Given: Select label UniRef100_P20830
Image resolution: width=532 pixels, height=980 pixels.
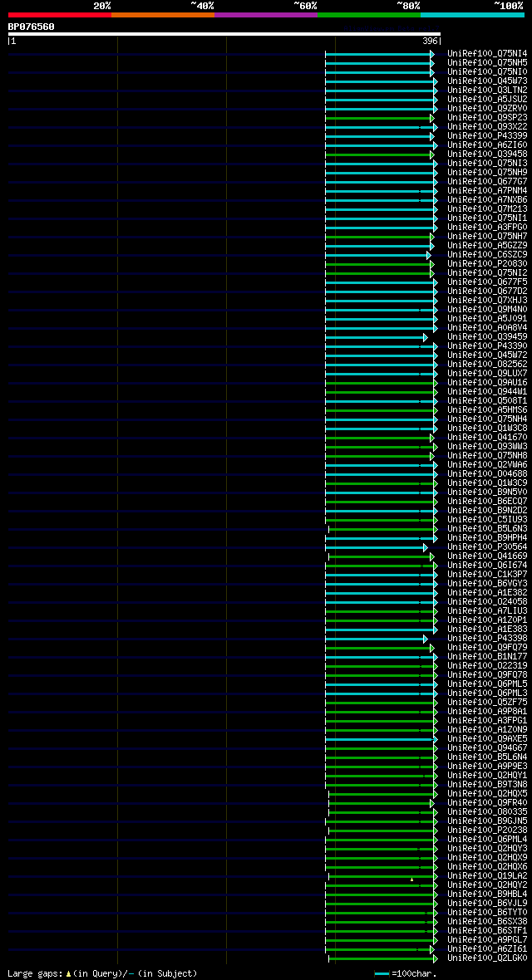Looking at the screenshot, I should (488, 264).
